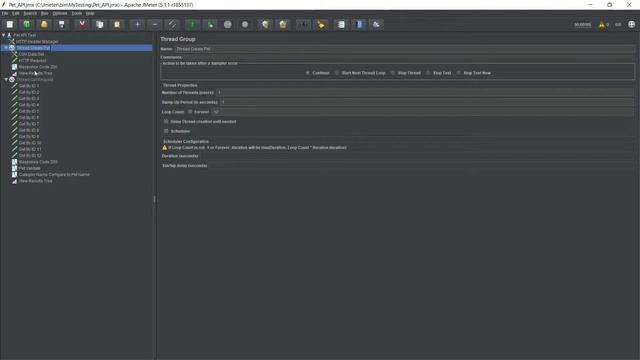Open the Run menu

[x=44, y=13]
